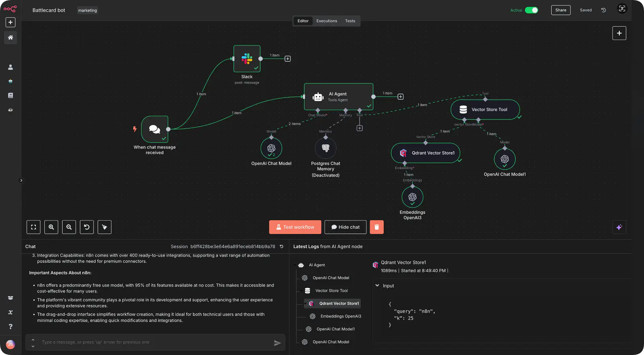Image resolution: width=644 pixels, height=355 pixels.
Task: Click the zoom in canvas button
Action: click(x=51, y=227)
